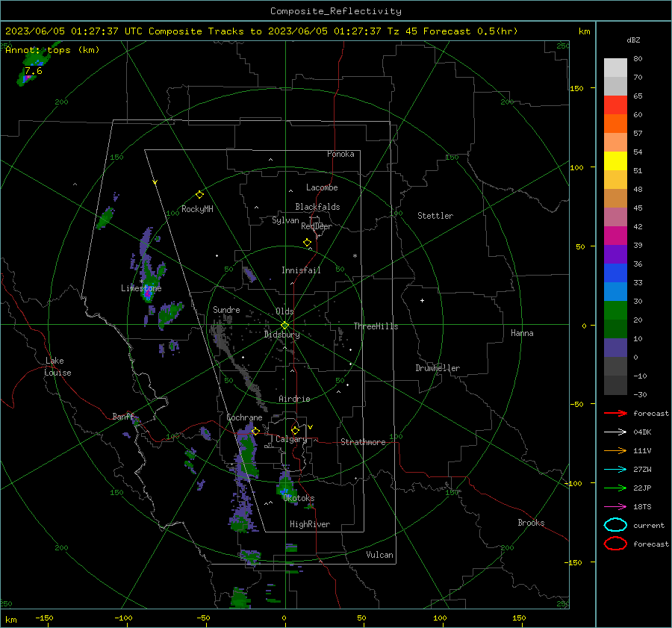Click the yellow radar-center diamond at Didsbury
Viewport: 672px width, 628px height.
click(x=284, y=326)
